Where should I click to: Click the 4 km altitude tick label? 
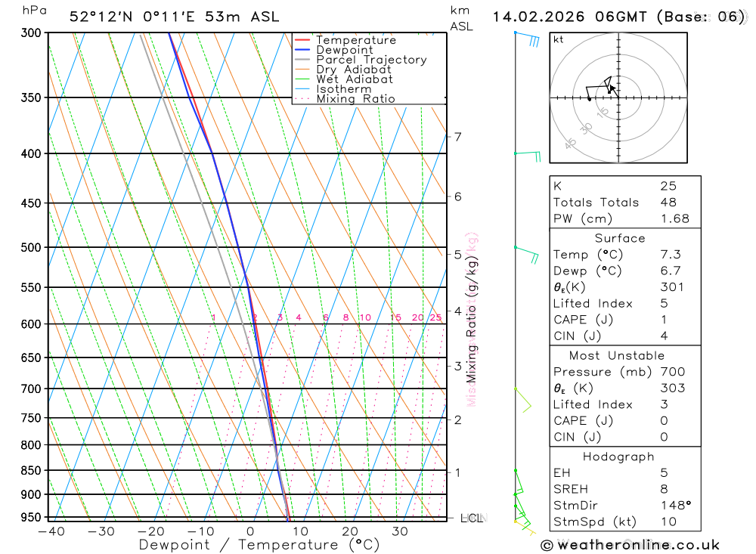pyautogui.click(x=457, y=311)
